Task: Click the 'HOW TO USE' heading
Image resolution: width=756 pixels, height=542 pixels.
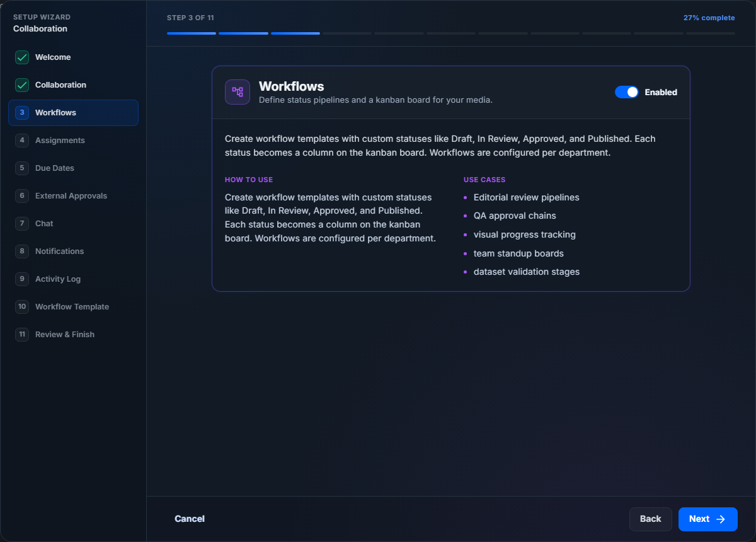Action: click(249, 180)
